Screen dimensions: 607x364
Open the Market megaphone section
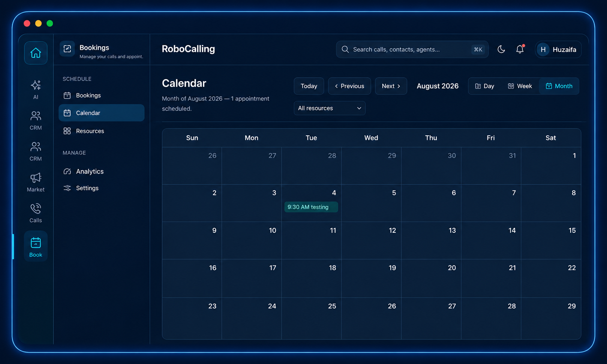point(36,182)
